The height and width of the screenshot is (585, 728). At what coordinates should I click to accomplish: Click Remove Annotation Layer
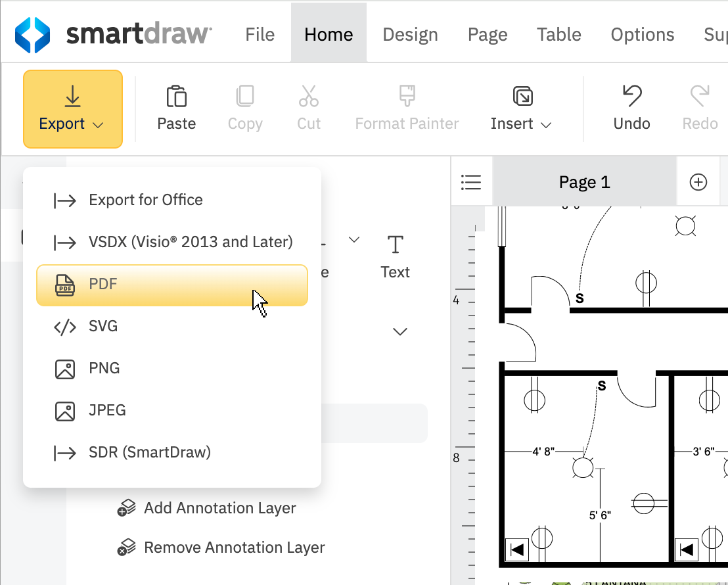coord(234,547)
